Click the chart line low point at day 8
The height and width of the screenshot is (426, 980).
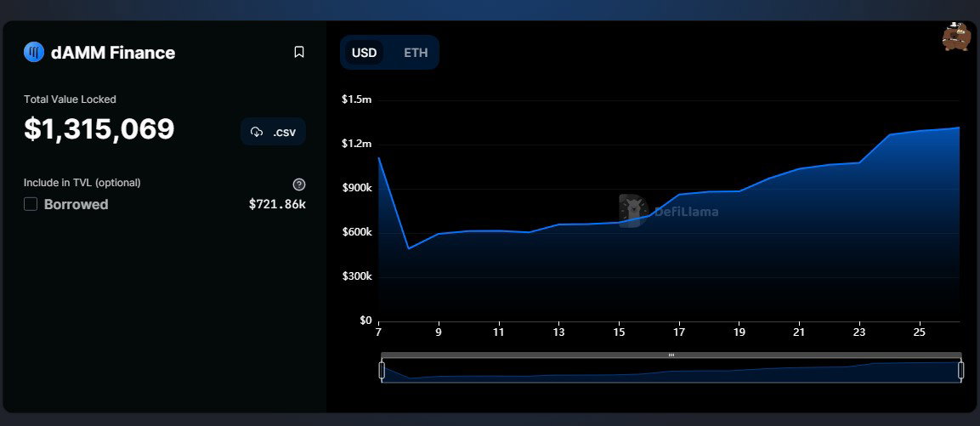tap(408, 248)
